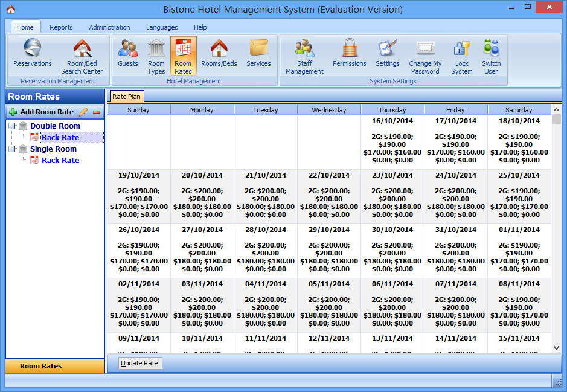Select the 16/10/2014 rate cell
The height and width of the screenshot is (392, 567).
tap(392, 142)
